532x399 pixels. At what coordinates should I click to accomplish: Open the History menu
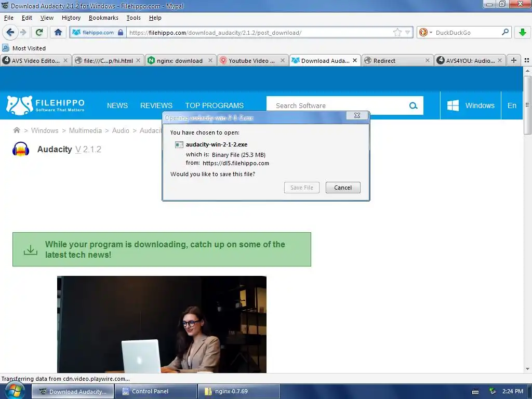tap(71, 18)
